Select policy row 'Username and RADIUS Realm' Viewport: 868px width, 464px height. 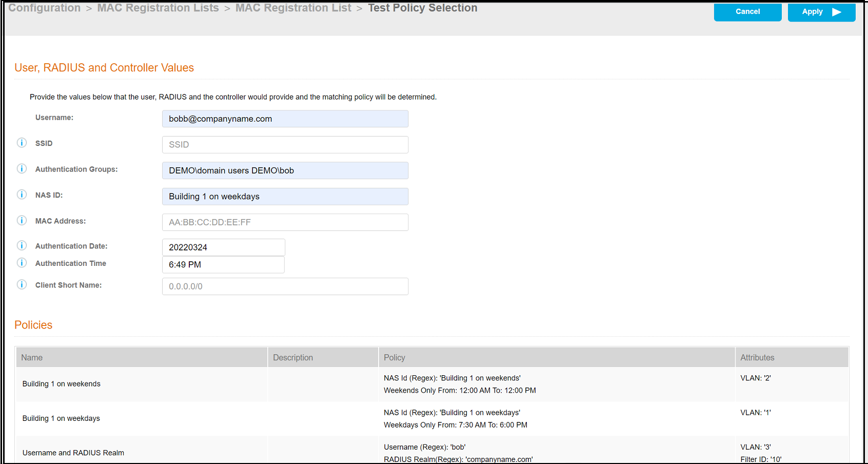432,450
